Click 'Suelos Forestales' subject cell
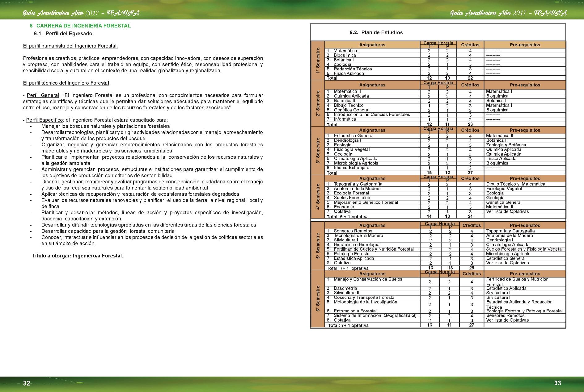 pos(352,198)
